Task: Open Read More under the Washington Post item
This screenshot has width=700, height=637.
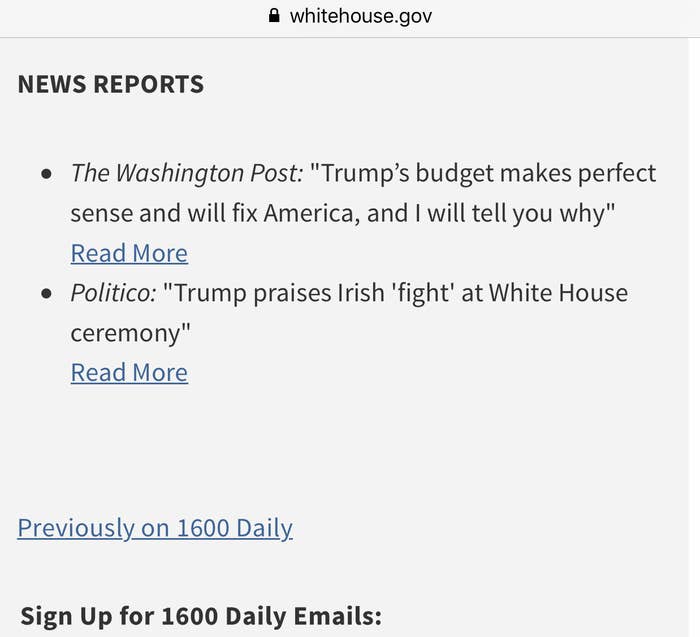Action: point(129,253)
